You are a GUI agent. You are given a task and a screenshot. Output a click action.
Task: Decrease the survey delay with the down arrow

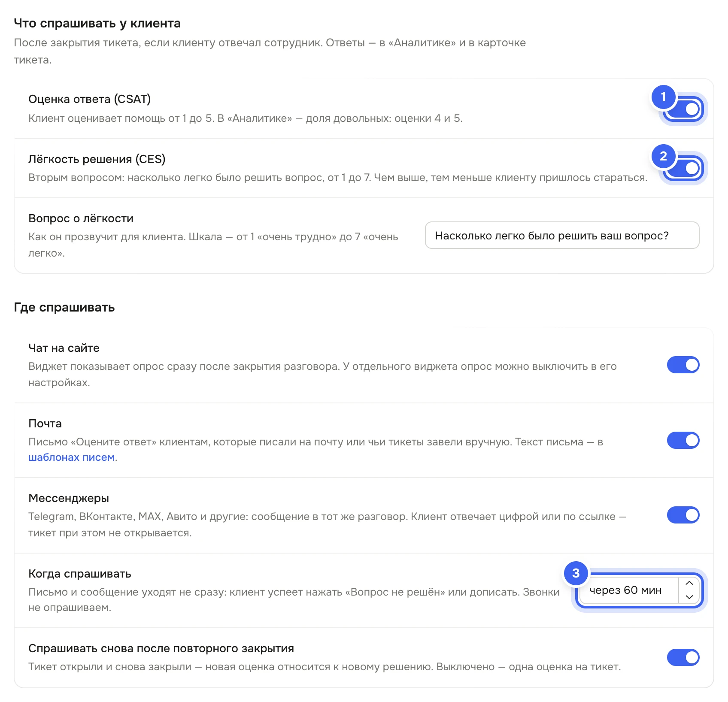(689, 597)
